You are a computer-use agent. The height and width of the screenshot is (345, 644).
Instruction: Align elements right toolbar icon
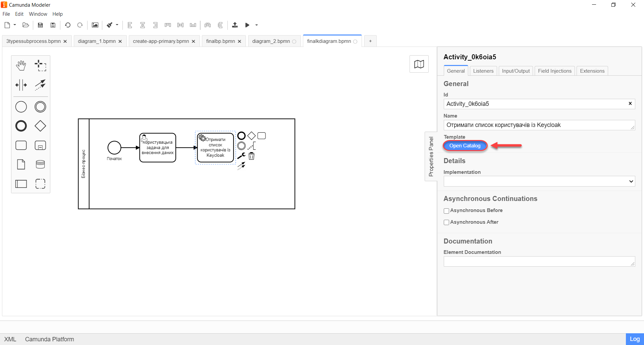tap(155, 25)
